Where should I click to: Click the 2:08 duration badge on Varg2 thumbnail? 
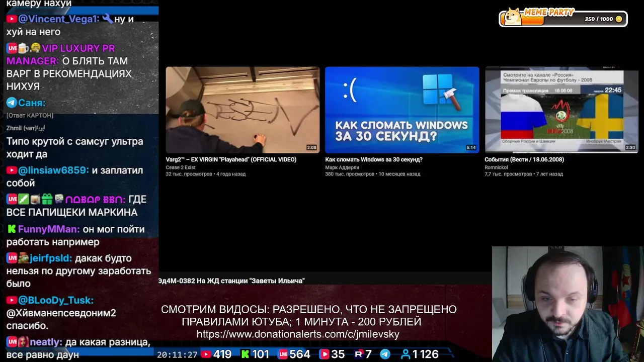coord(311,148)
